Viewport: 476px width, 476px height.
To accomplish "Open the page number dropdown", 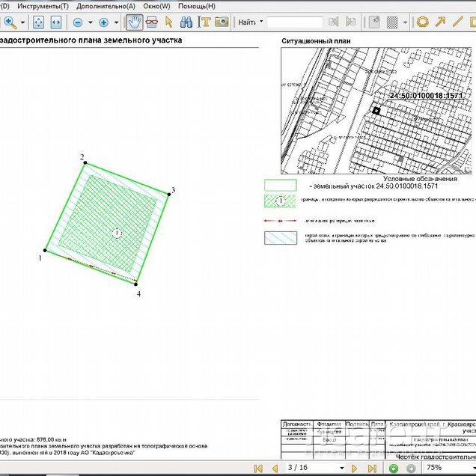I will (x=341, y=468).
